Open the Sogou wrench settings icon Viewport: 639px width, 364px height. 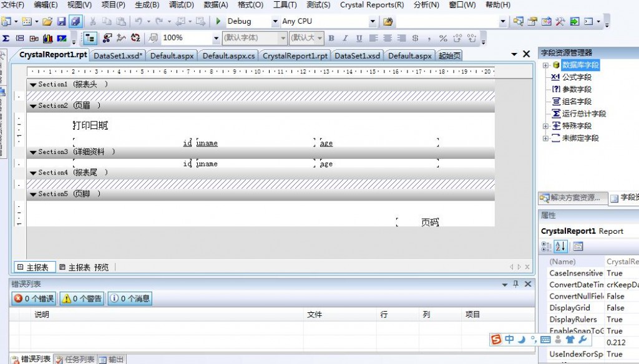pos(583,339)
